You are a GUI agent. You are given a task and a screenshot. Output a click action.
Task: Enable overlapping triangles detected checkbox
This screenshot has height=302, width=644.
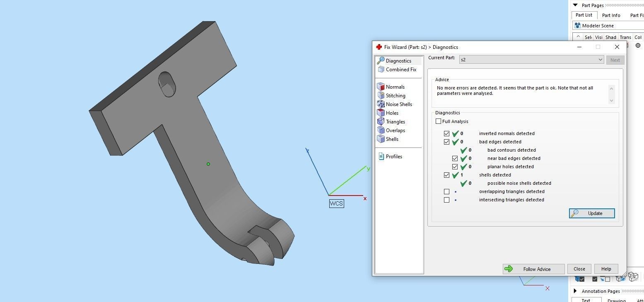pyautogui.click(x=446, y=191)
